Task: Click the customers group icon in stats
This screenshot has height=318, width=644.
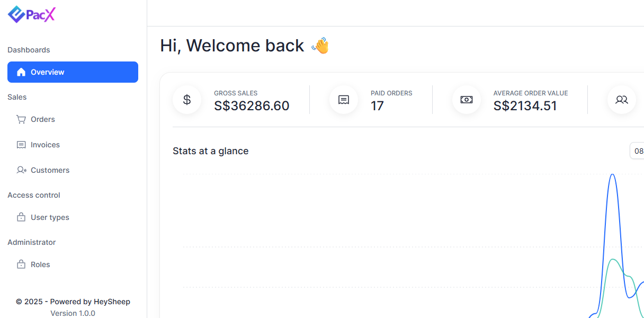Action: pos(622,100)
